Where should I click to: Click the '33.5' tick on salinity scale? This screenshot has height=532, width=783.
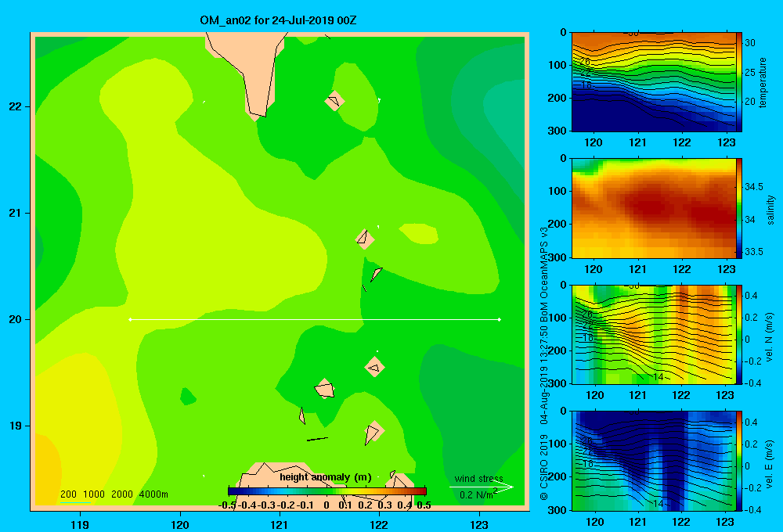(x=754, y=252)
